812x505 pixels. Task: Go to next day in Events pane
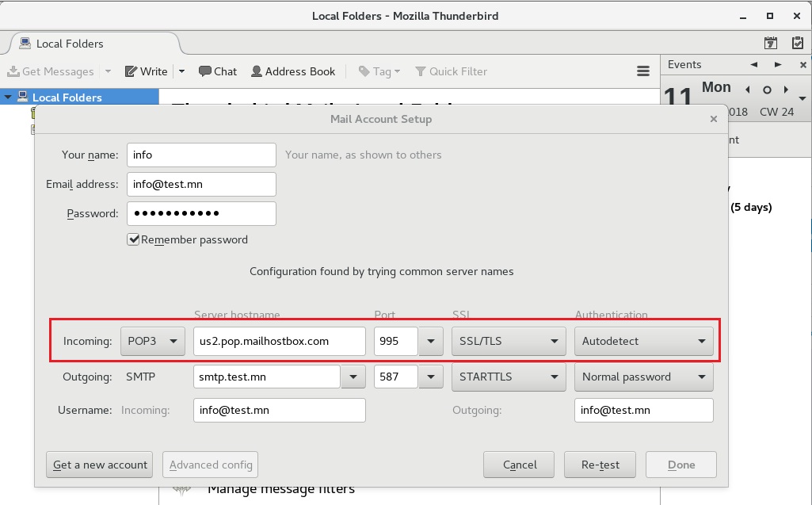(786, 90)
